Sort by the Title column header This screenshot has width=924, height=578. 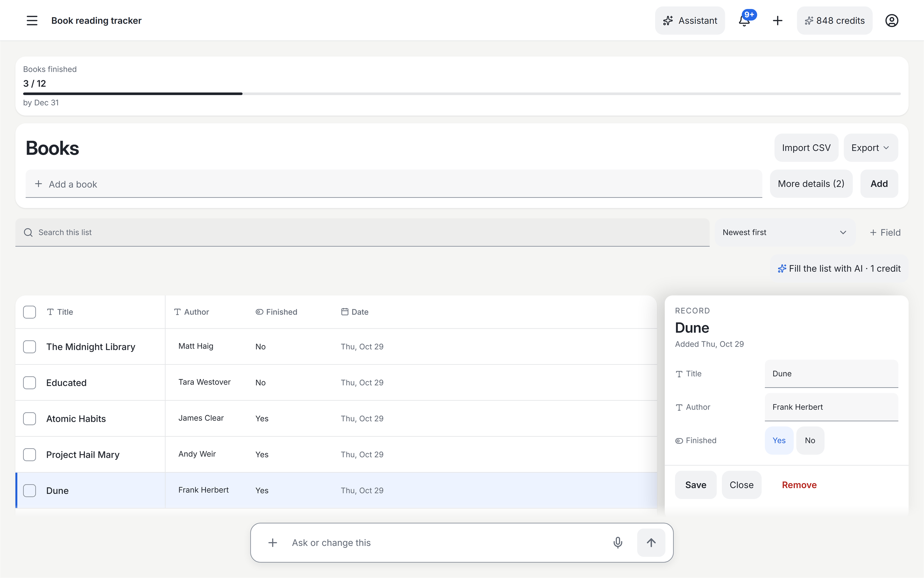60,312
